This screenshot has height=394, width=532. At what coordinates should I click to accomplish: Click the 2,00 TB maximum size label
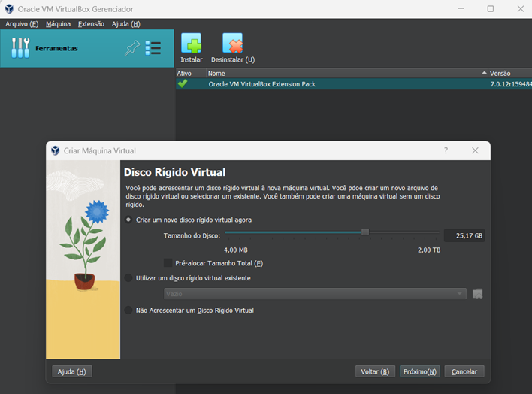pyautogui.click(x=429, y=250)
